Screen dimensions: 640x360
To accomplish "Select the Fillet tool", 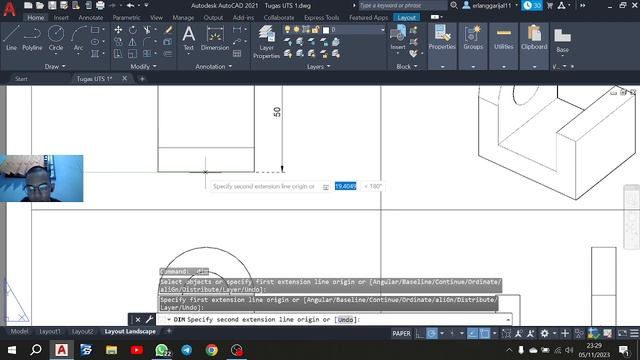I will point(147,42).
